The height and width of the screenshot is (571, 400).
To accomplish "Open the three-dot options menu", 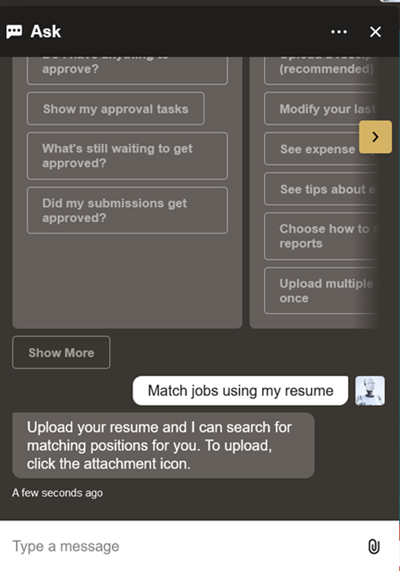I will (x=339, y=32).
